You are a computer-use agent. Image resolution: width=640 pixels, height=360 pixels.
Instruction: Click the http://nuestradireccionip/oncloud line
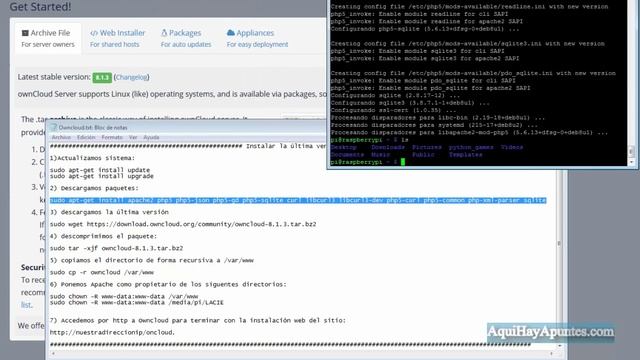112,332
